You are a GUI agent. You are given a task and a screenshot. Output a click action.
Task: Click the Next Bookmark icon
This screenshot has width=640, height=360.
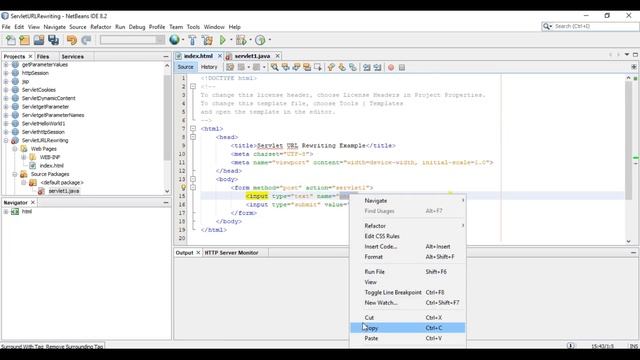tap(342, 67)
